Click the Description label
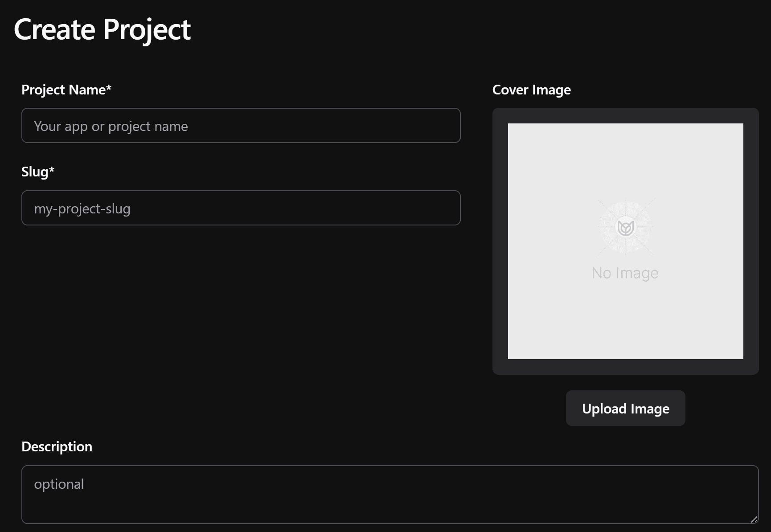The image size is (771, 532). 57,447
